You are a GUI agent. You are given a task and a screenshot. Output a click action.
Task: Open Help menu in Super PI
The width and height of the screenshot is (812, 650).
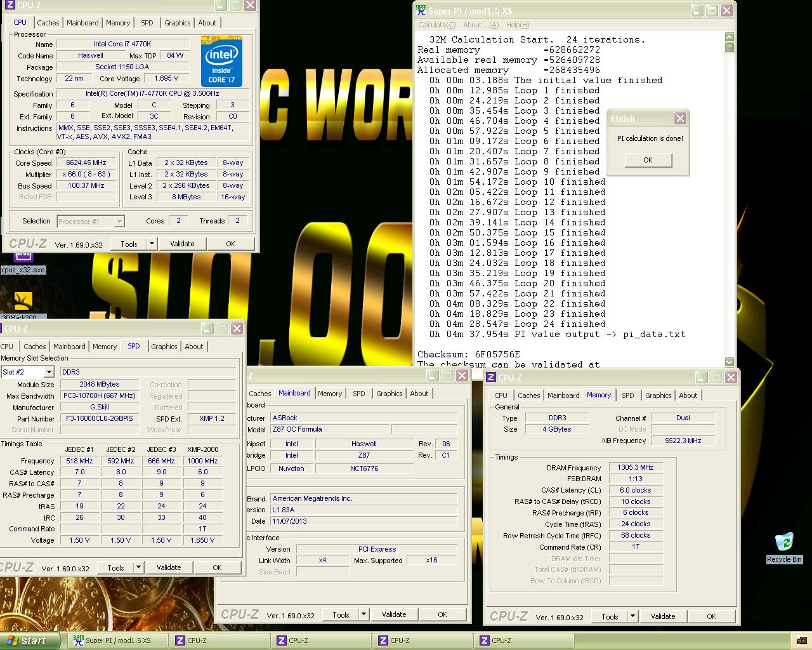[517, 25]
